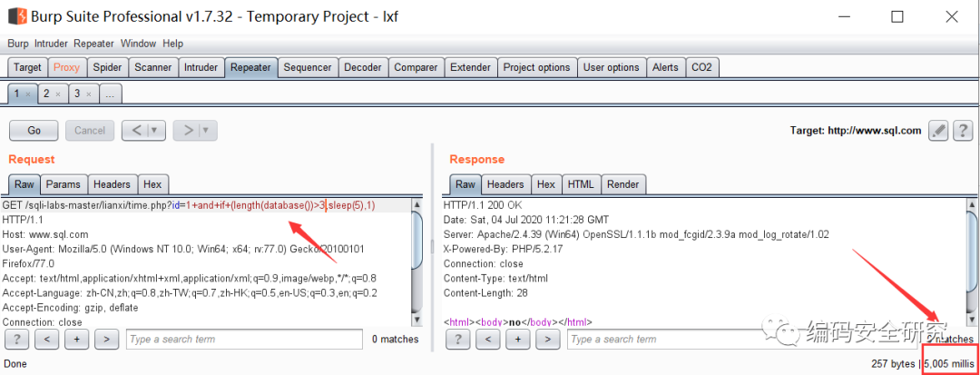Open the history-back dropdown arrow
Screen dimensions: 980x375
155,131
